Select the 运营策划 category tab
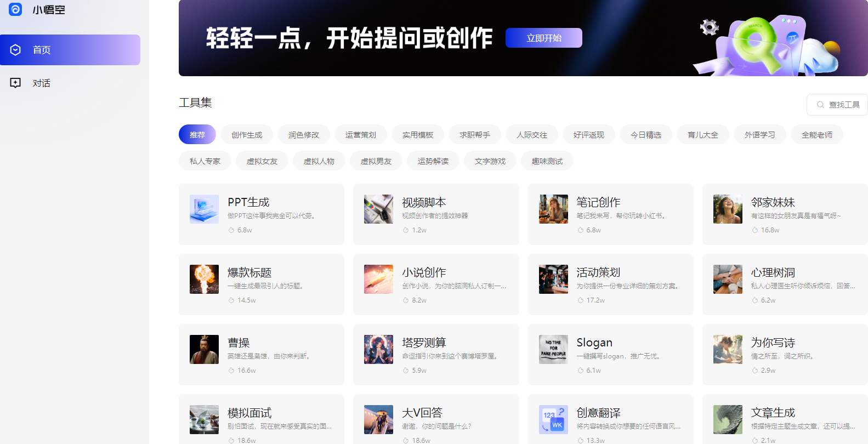The width and height of the screenshot is (868, 444). [x=361, y=135]
